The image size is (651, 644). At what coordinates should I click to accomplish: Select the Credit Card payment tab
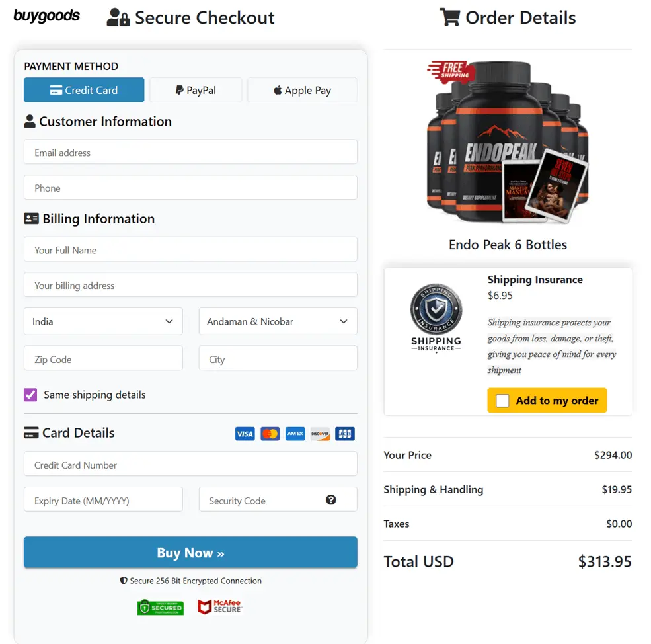coord(84,90)
